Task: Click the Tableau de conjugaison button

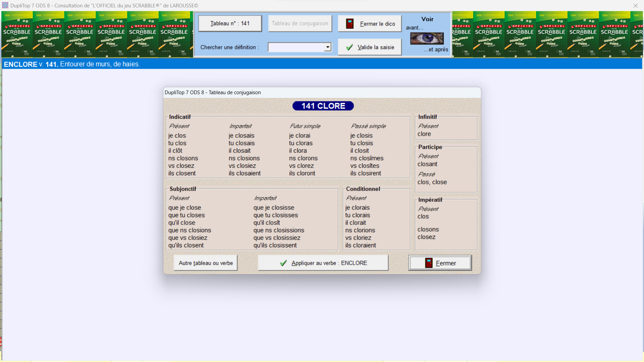Action: pos(300,23)
